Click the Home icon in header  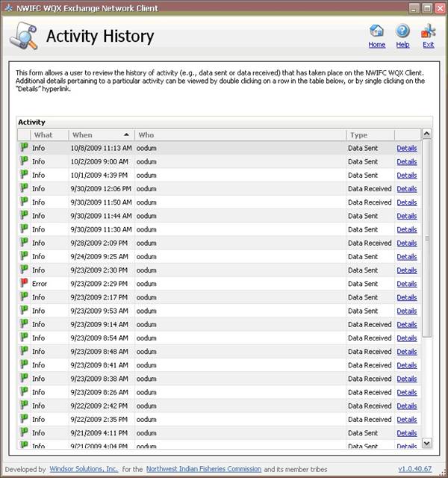(377, 31)
